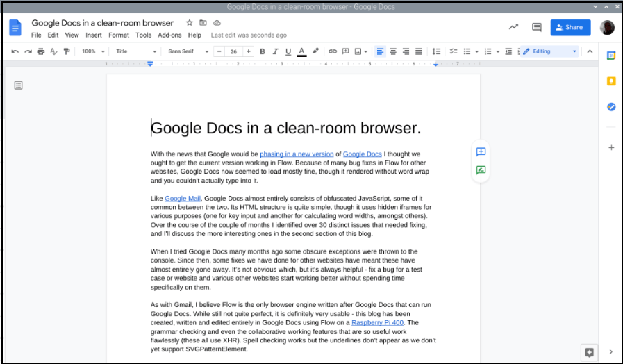623x364 pixels.
Task: Open the Insert menu
Action: pos(94,35)
